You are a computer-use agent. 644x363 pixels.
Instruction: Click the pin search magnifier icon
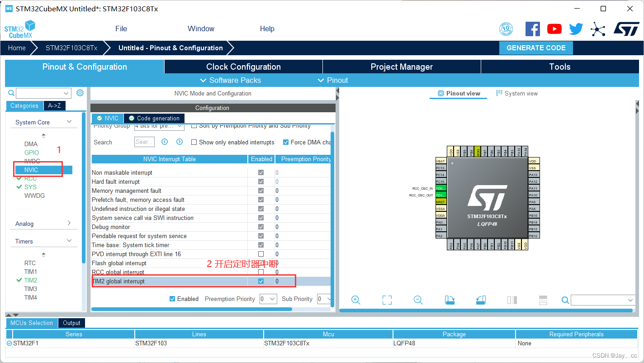coord(565,300)
